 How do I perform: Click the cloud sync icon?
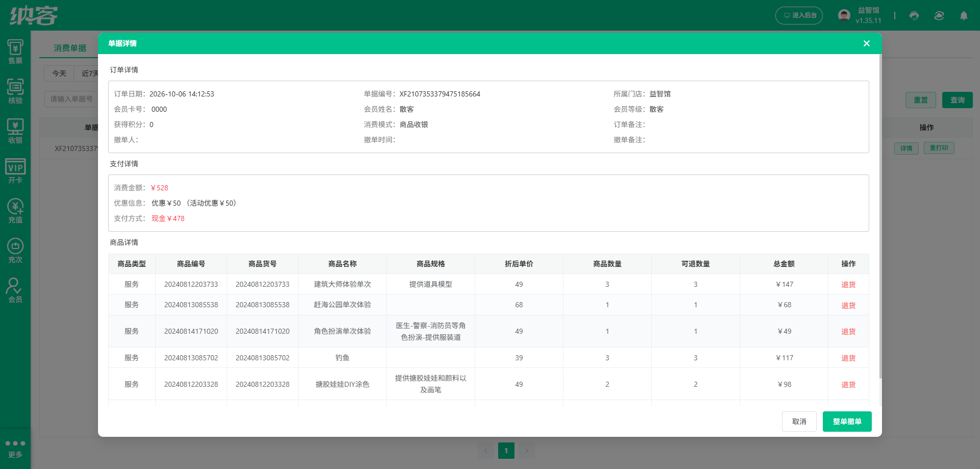(x=939, y=16)
